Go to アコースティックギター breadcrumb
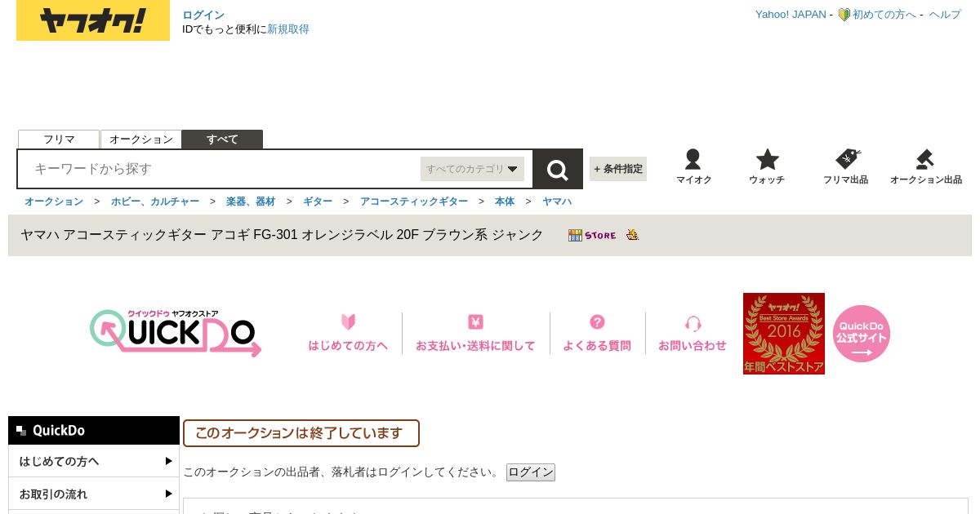The width and height of the screenshot is (980, 514). coord(414,202)
